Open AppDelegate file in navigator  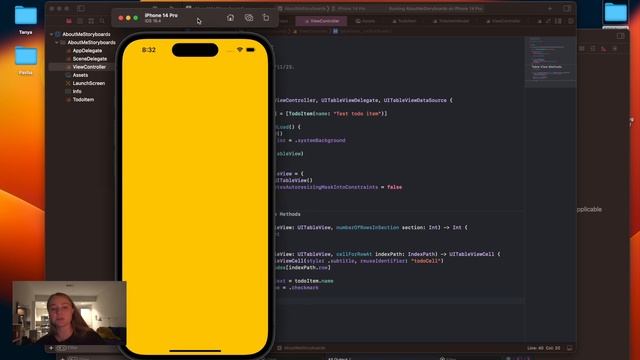[x=87, y=51]
